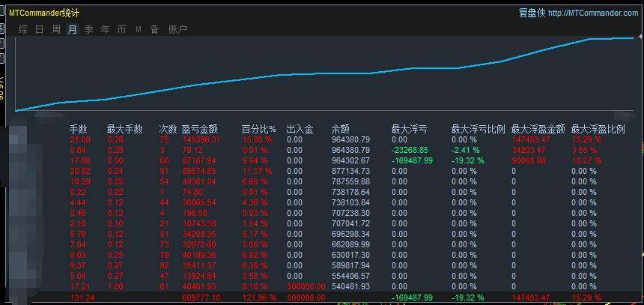Viewport: 644px width, 305px height.
Task: Click the 余额 column header
Action: 340,129
